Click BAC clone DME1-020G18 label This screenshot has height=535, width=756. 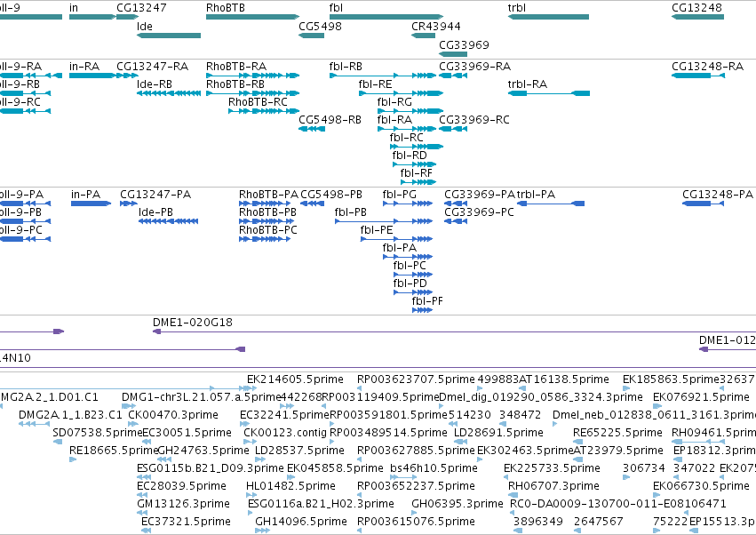pos(193,323)
